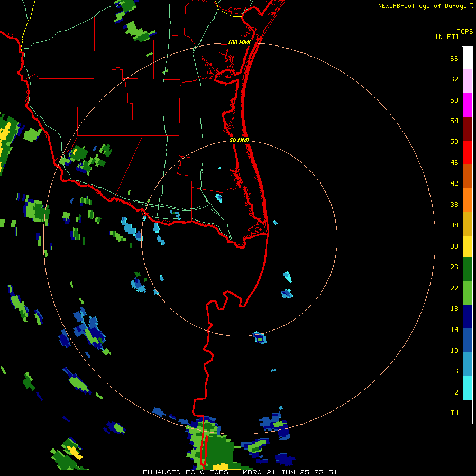Select the light pink legend color band

(467, 81)
